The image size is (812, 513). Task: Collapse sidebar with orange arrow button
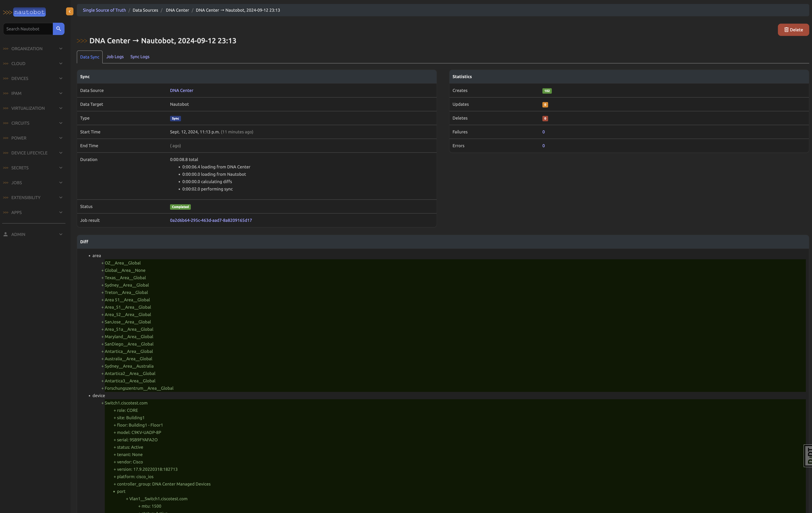(x=69, y=12)
